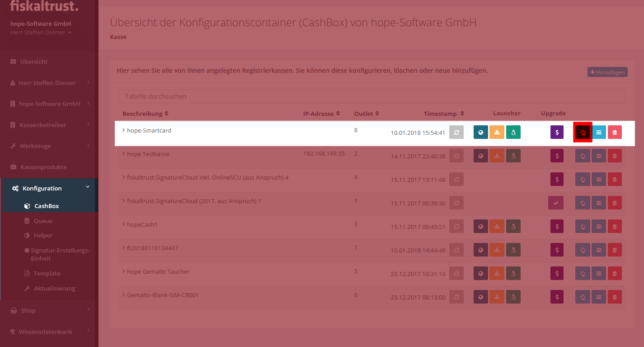Click timestamp 10.01.2018 15:54:41

(418, 133)
